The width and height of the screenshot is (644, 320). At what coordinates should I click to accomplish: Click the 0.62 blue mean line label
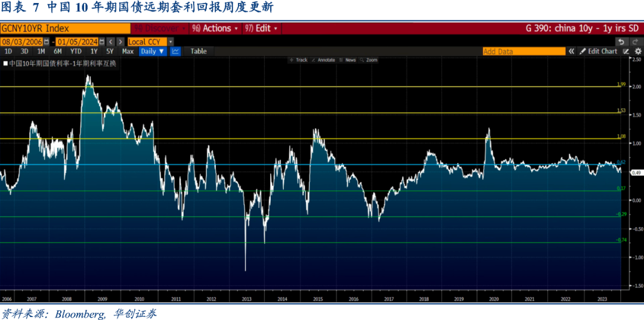click(621, 162)
